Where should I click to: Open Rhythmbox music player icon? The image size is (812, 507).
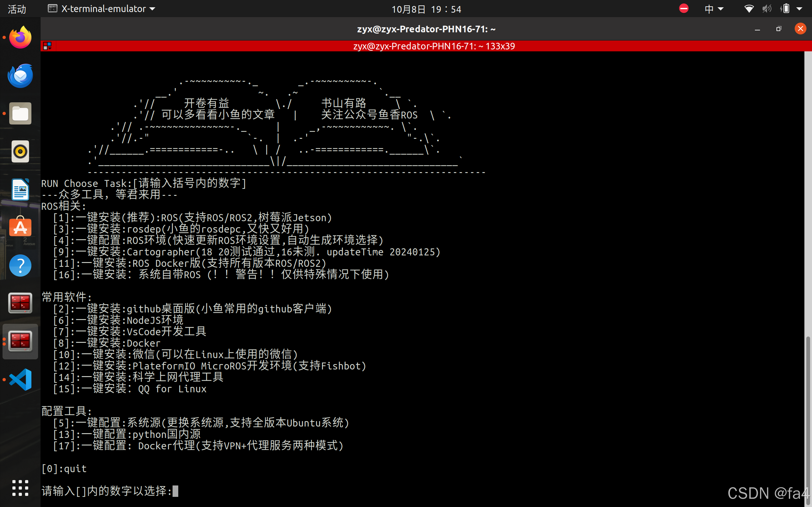coord(20,151)
